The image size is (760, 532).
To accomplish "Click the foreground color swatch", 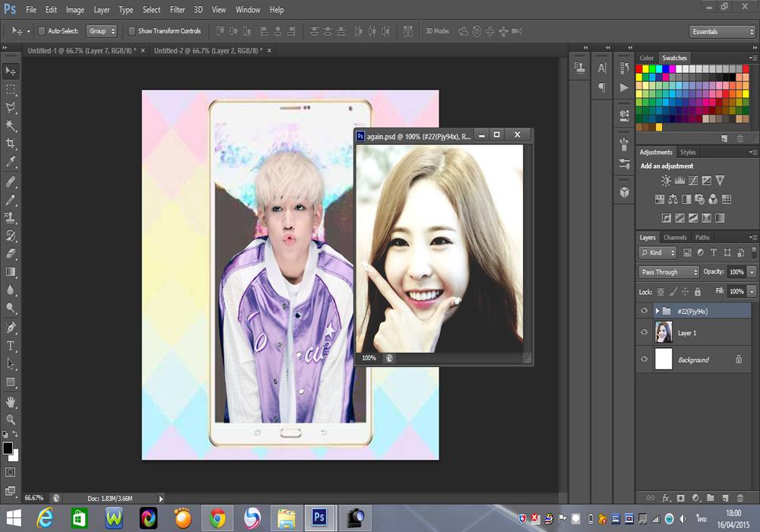I will coord(8,448).
